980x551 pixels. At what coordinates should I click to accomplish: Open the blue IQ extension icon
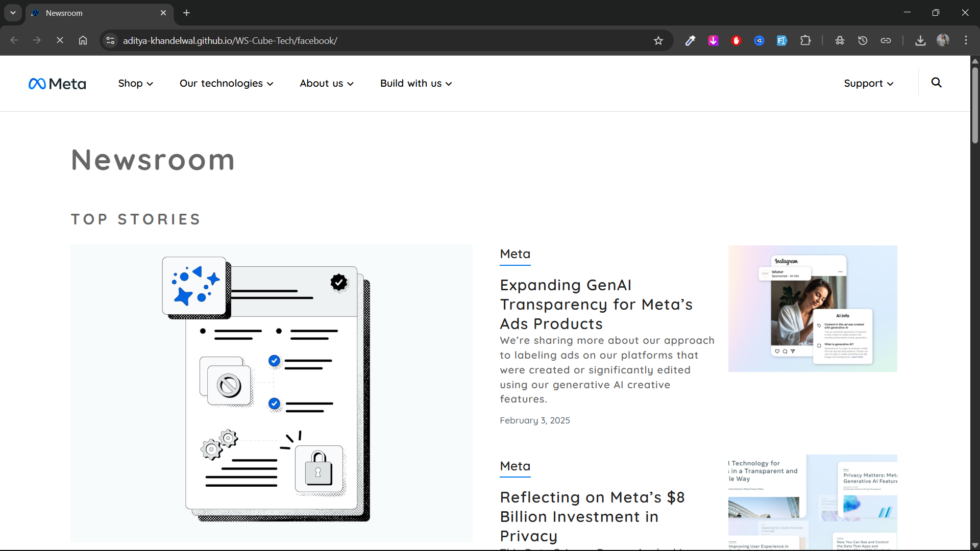759,41
